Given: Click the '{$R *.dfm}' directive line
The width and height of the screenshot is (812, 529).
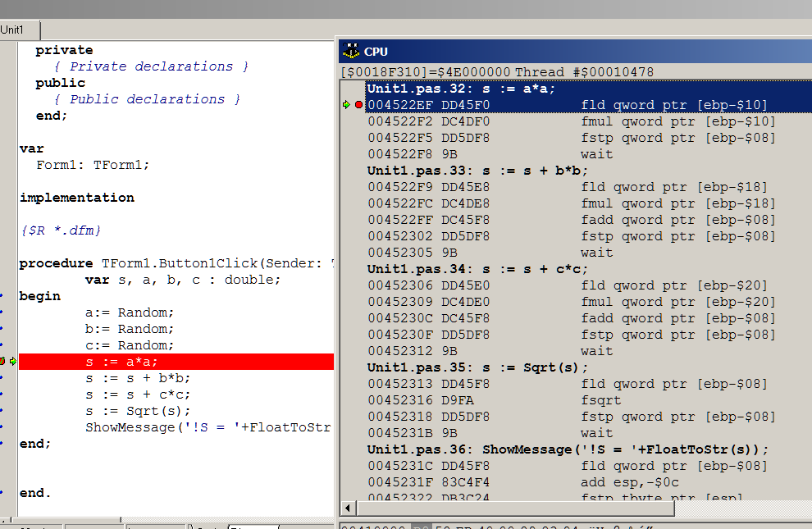Looking at the screenshot, I should pyautogui.click(x=61, y=230).
